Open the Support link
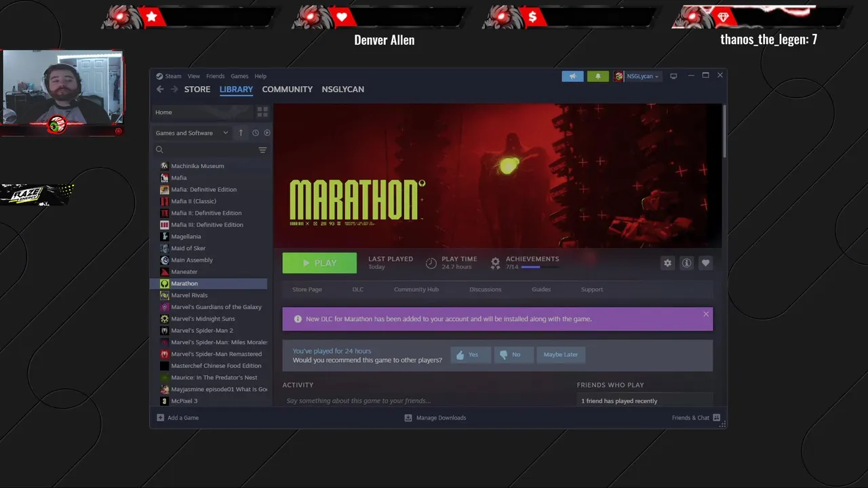This screenshot has height=488, width=868. click(592, 289)
